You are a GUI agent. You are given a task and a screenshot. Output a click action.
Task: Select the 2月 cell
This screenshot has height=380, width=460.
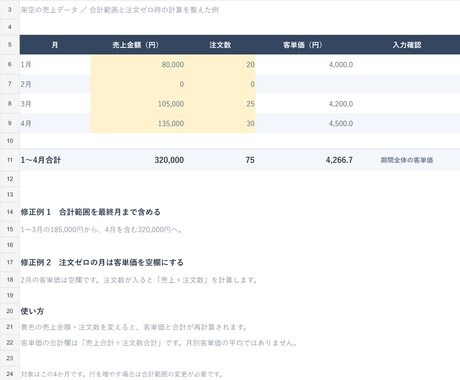[55, 84]
